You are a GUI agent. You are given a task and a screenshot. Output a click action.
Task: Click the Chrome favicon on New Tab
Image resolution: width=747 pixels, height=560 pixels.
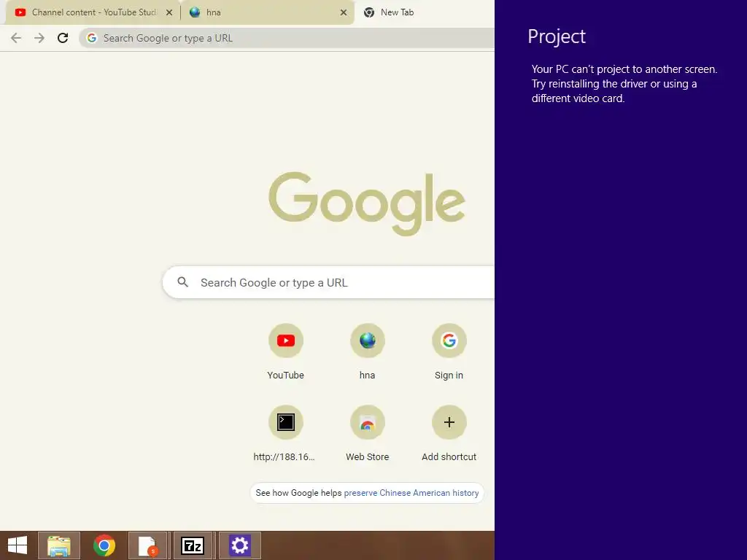(x=368, y=12)
